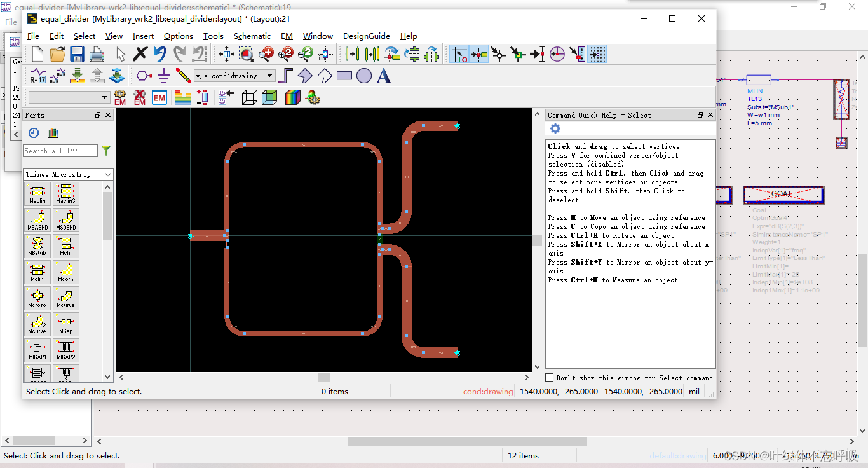Select the Undo arrow in toolbar
Viewport: 868px width, 468px height.
[160, 54]
